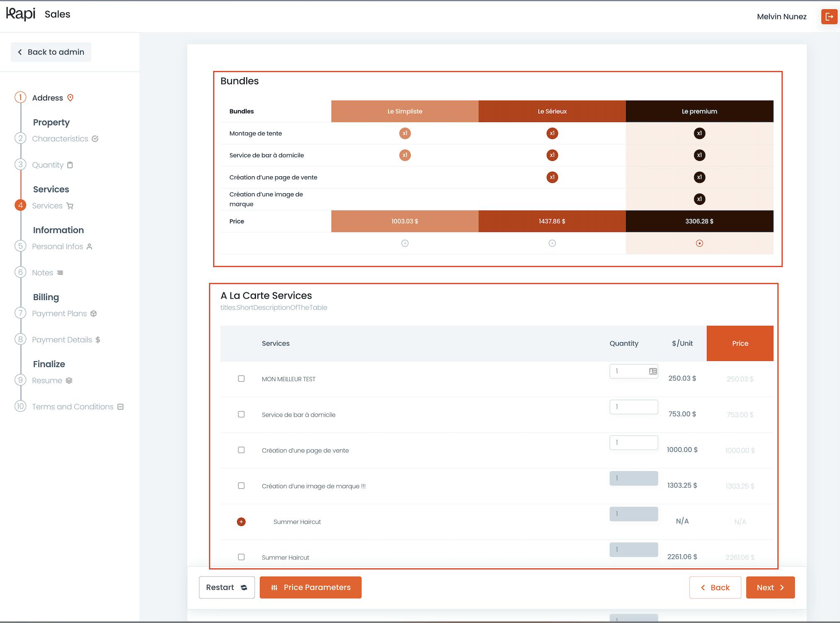The height and width of the screenshot is (623, 840).
Task: Expand the Summer Haircut group with plus icon
Action: tap(241, 522)
